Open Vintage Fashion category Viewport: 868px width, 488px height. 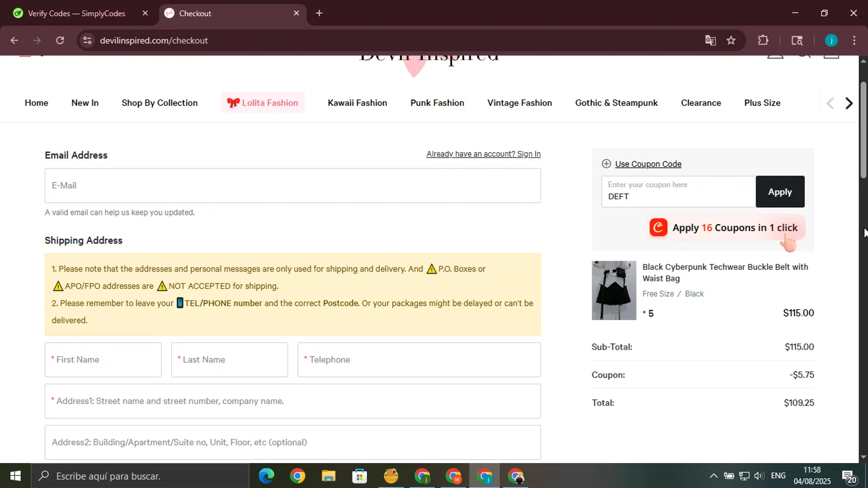[520, 103]
